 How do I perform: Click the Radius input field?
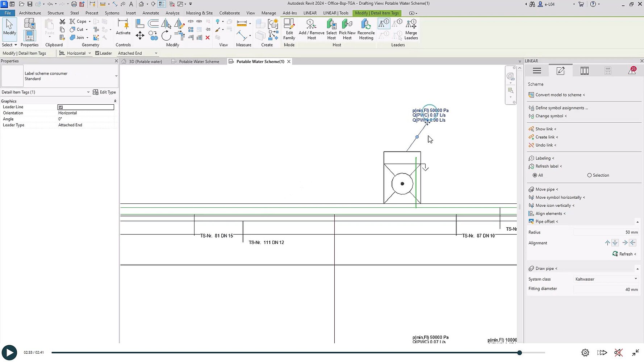(606, 232)
